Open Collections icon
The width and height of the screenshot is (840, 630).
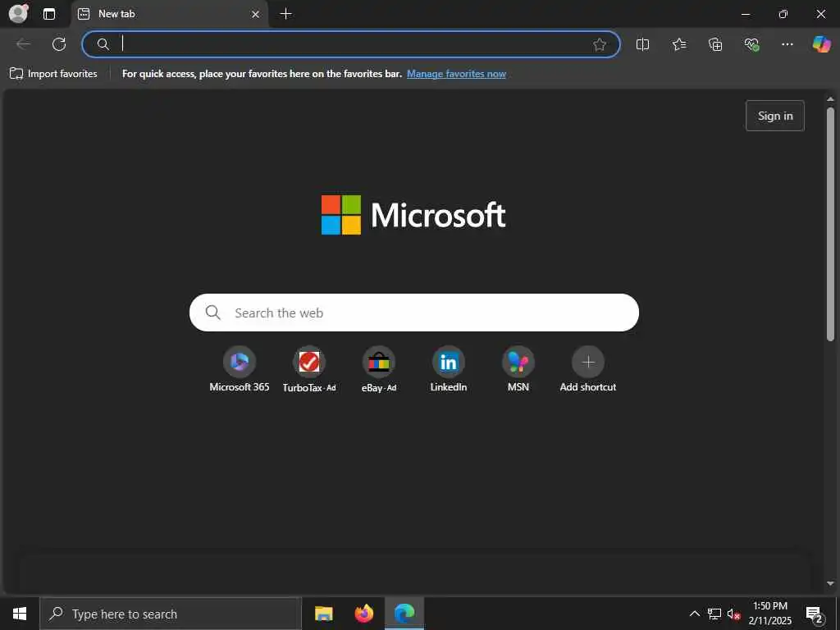[x=715, y=44]
